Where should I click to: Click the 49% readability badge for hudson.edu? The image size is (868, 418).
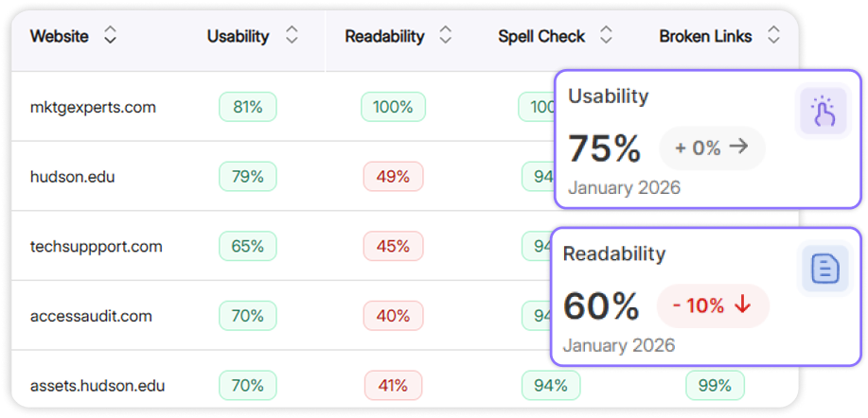393,177
